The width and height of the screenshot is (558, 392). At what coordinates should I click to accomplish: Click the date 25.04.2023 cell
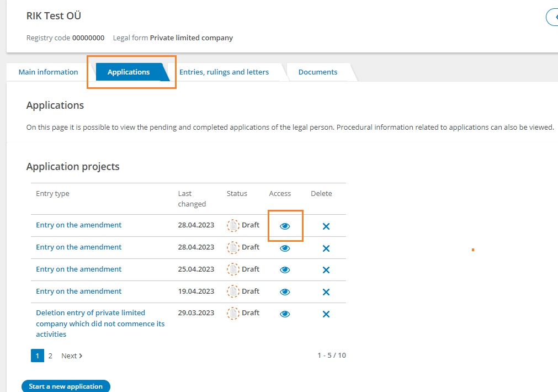196,269
